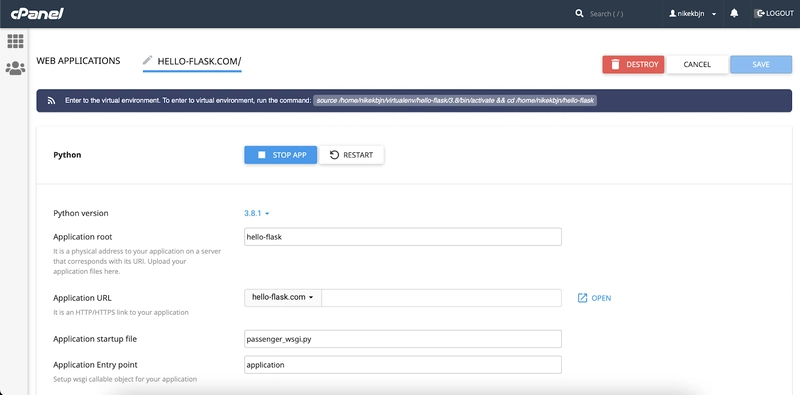Viewport: 800px width, 395px height.
Task: Go to WEB APPLICATIONS tab
Action: coord(78,61)
